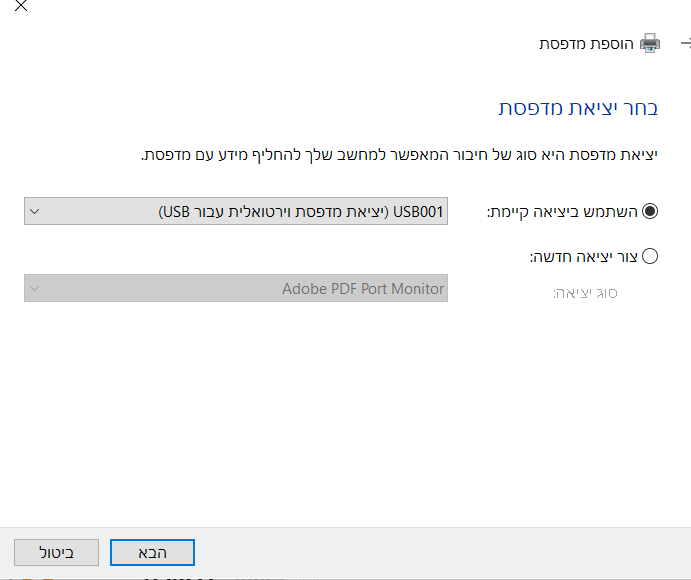Open the Adobe PDF Port Monitor dropdown

coord(236,289)
